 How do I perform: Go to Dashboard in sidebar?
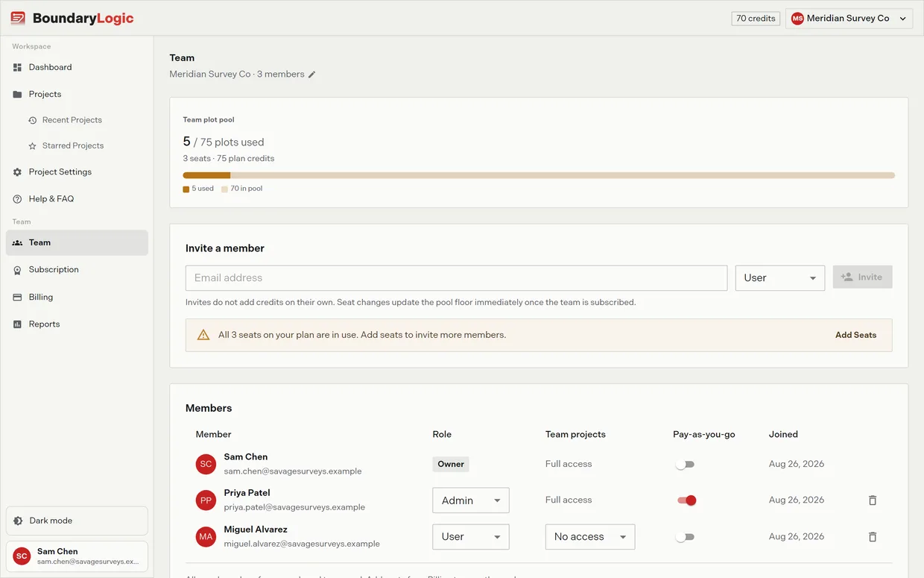point(77,67)
